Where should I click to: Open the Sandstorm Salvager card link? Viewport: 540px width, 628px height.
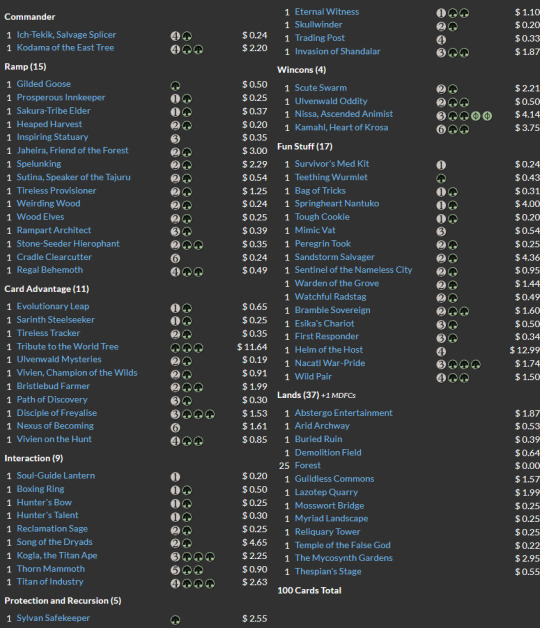334,257
